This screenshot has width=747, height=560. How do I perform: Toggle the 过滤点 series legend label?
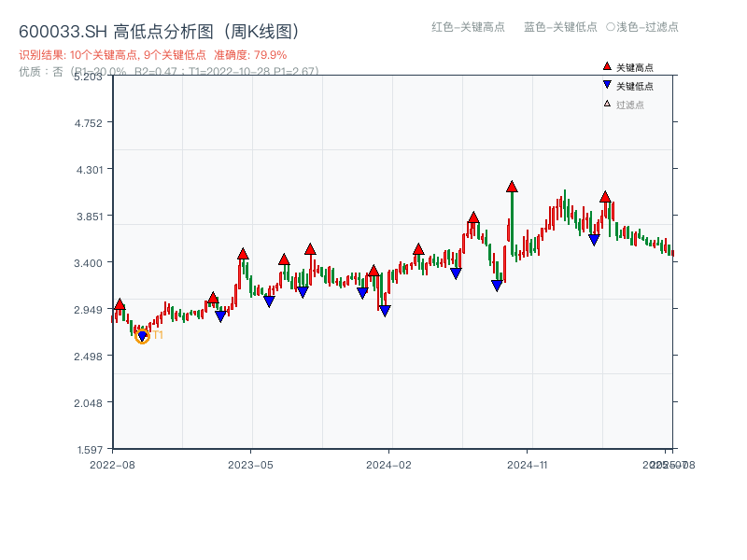pyautogui.click(x=629, y=105)
